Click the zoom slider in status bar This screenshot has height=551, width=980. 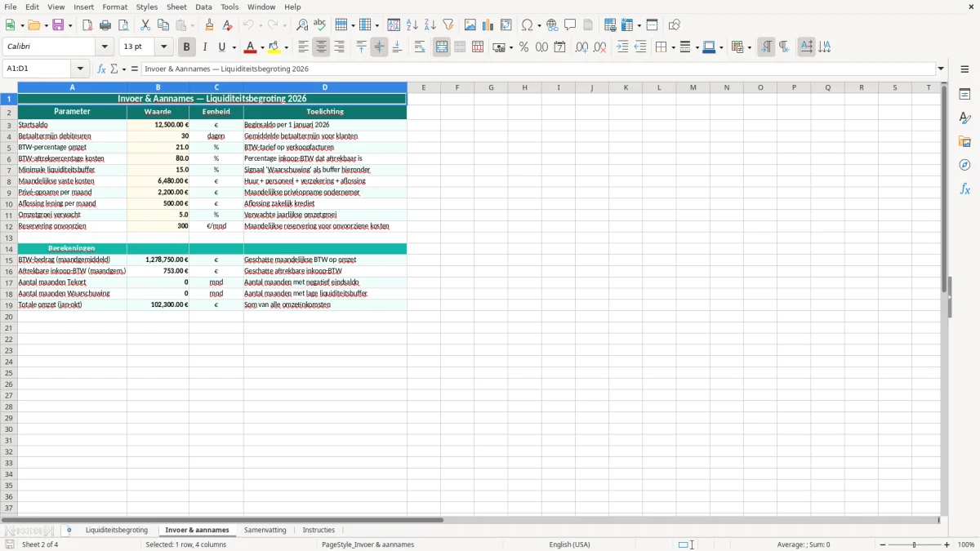tap(914, 544)
